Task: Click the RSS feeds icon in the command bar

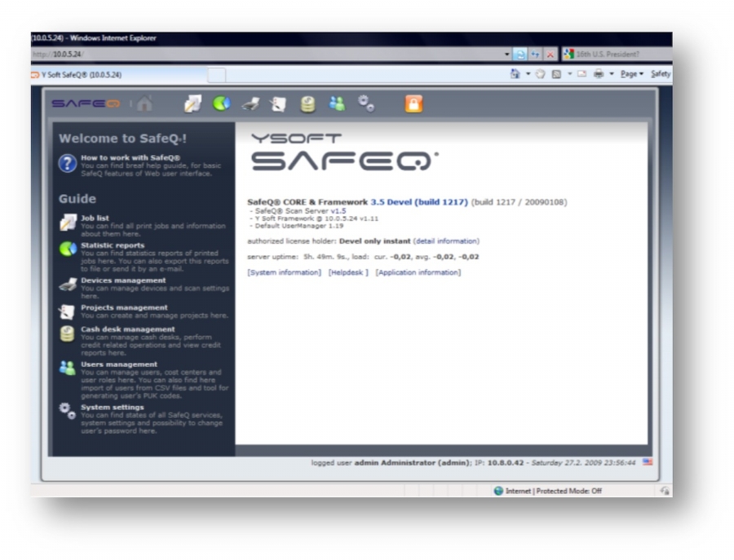Action: (x=556, y=74)
